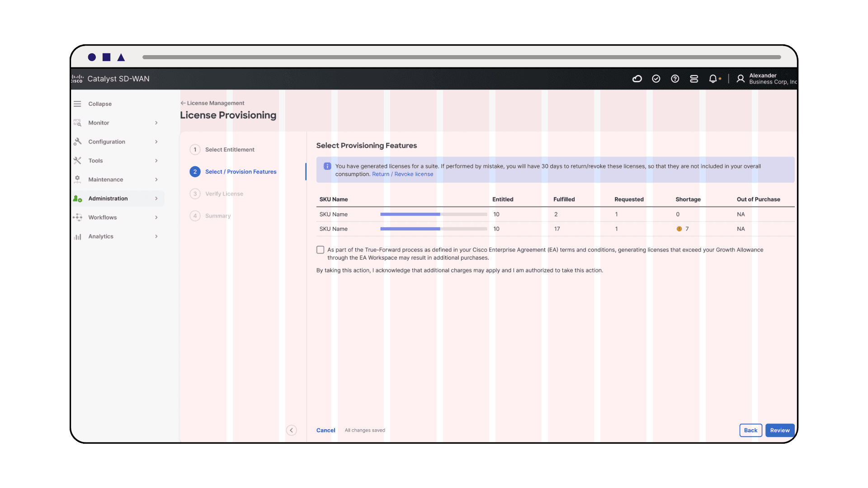868x488 pixels.
Task: Click the Monitor sidebar icon
Action: click(77, 123)
